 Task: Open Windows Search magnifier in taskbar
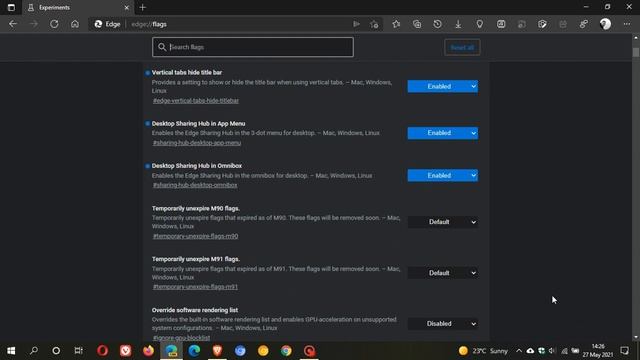(x=34, y=351)
